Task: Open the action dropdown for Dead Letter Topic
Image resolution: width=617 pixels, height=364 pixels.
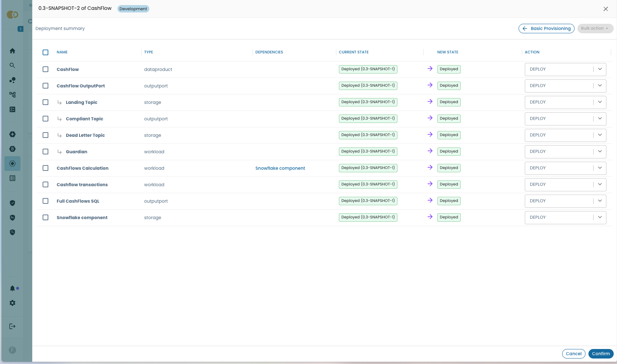Action: (x=565, y=135)
